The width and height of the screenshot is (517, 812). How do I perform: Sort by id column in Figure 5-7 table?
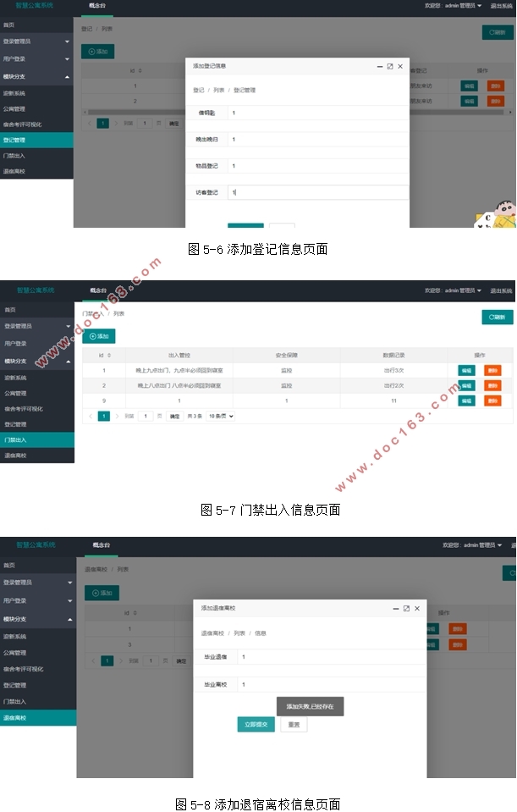pos(108,356)
